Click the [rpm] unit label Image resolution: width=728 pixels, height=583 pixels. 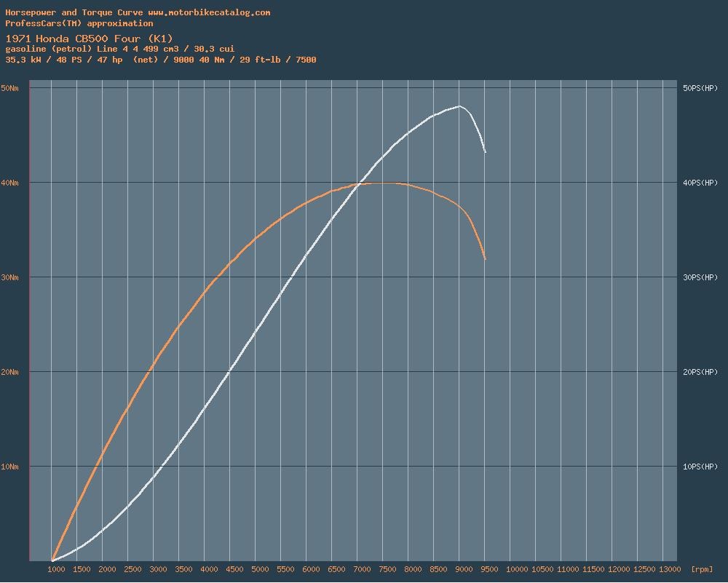tap(702, 569)
